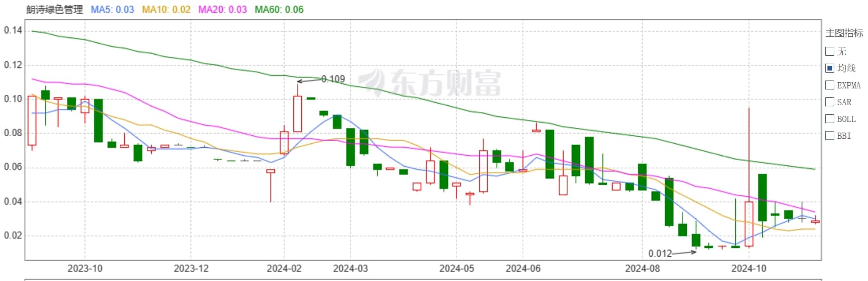Click the MA20 legend label

(x=222, y=9)
